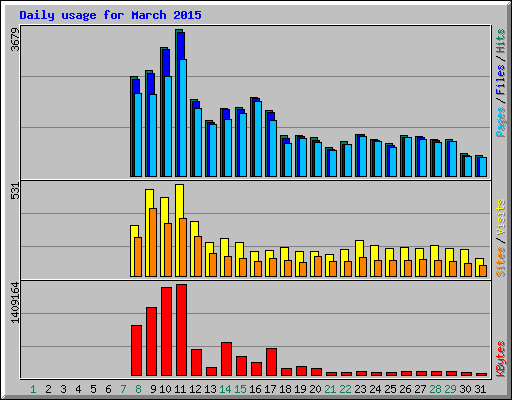Select day 21 on the x-axis

tap(330, 389)
